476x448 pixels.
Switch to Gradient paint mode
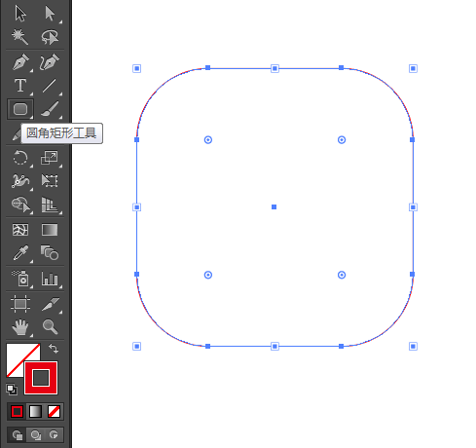click(35, 412)
